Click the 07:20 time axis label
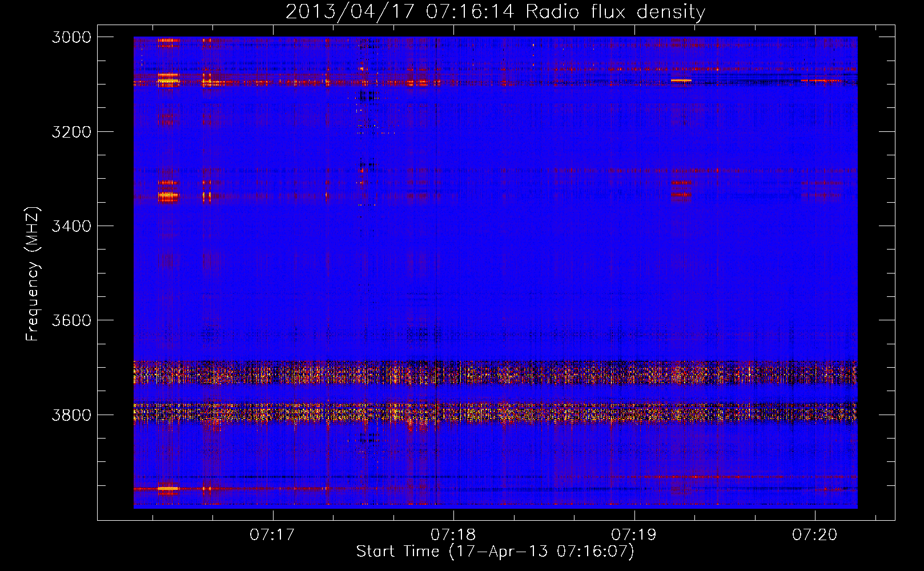Image resolution: width=924 pixels, height=571 pixels. (814, 534)
